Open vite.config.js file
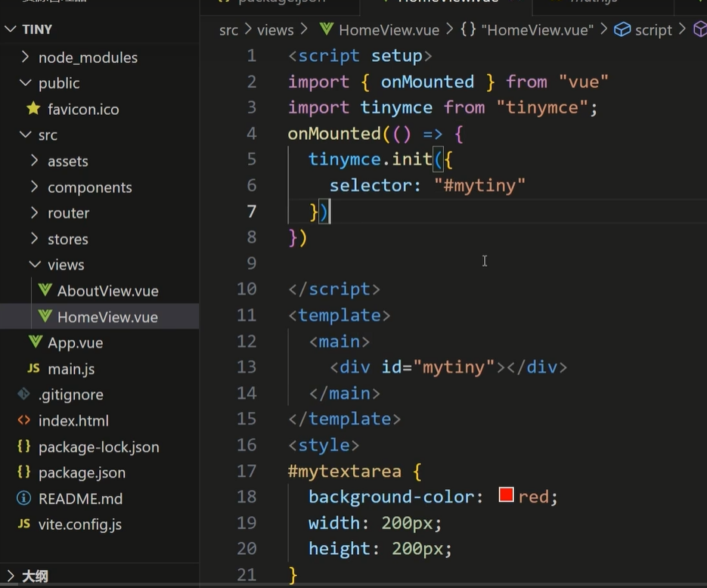The height and width of the screenshot is (588, 707). coord(80,525)
